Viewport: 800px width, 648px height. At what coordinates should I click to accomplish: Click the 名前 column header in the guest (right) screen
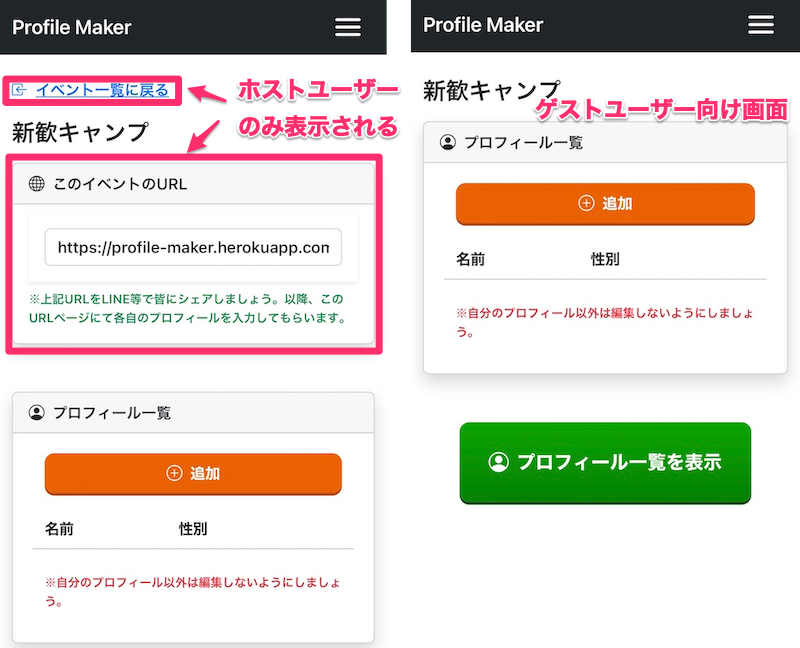(470, 259)
